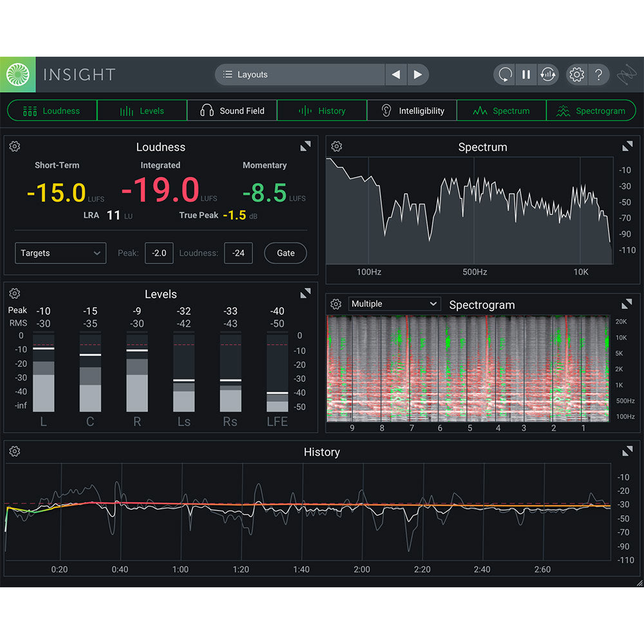This screenshot has width=644, height=644.
Task: Open the Spectrogram panel settings gear
Action: tap(335, 305)
